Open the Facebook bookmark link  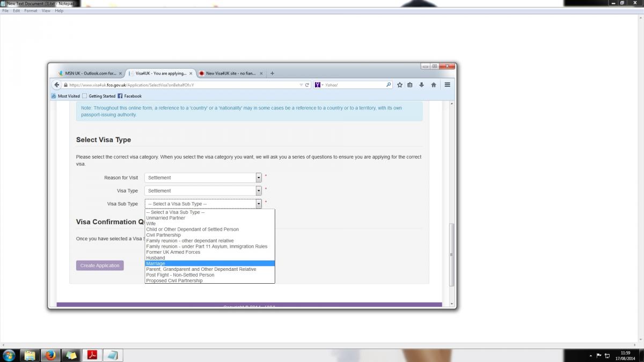click(133, 96)
